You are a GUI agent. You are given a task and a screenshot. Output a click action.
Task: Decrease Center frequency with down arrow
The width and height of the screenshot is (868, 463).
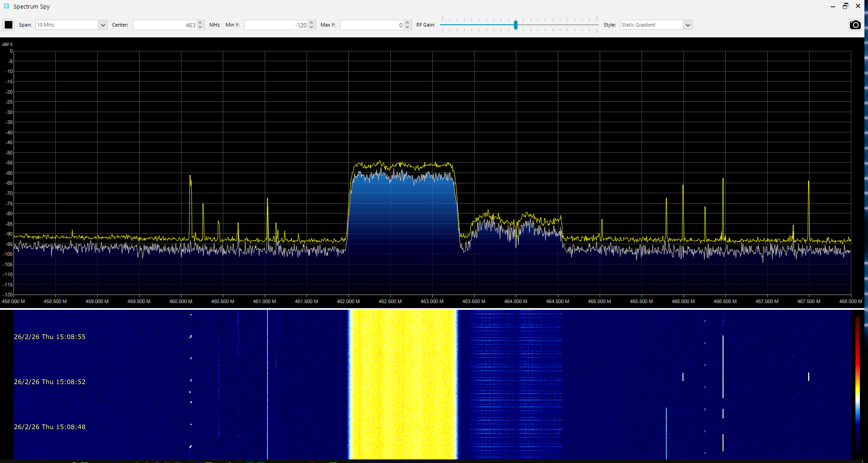click(200, 27)
